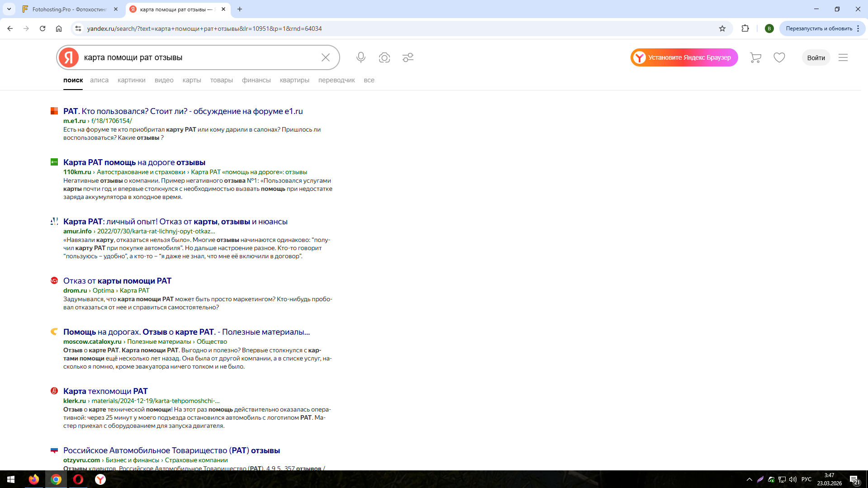Go forward with the browser forward arrow
Image resolution: width=868 pixels, height=488 pixels.
point(26,28)
